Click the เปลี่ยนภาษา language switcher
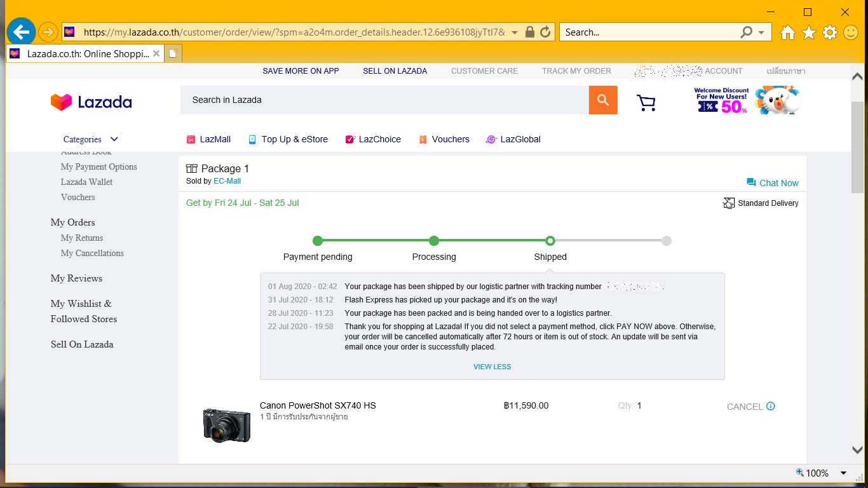Image resolution: width=868 pixels, height=488 pixels. pyautogui.click(x=786, y=71)
